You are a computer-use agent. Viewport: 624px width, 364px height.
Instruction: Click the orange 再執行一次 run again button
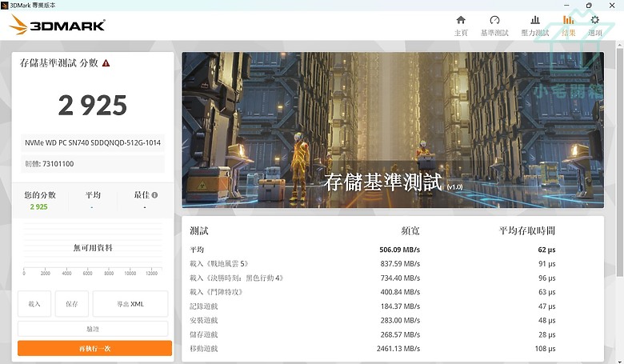94,349
